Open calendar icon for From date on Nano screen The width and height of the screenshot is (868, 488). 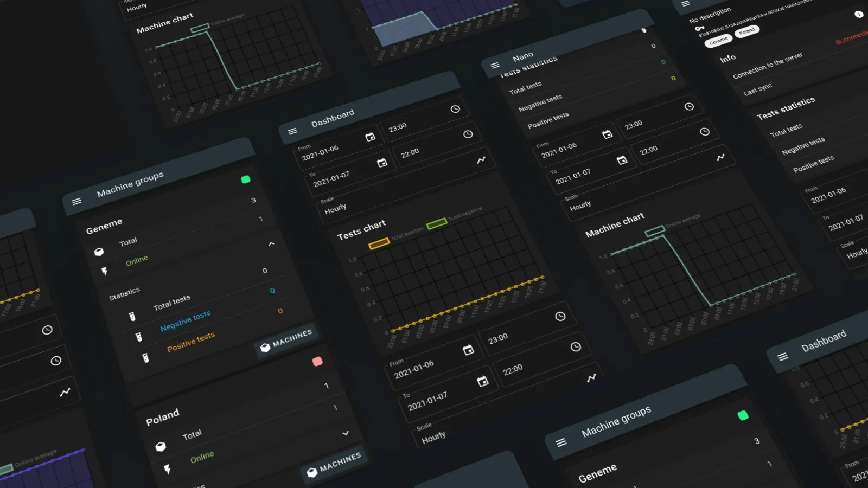(x=607, y=134)
